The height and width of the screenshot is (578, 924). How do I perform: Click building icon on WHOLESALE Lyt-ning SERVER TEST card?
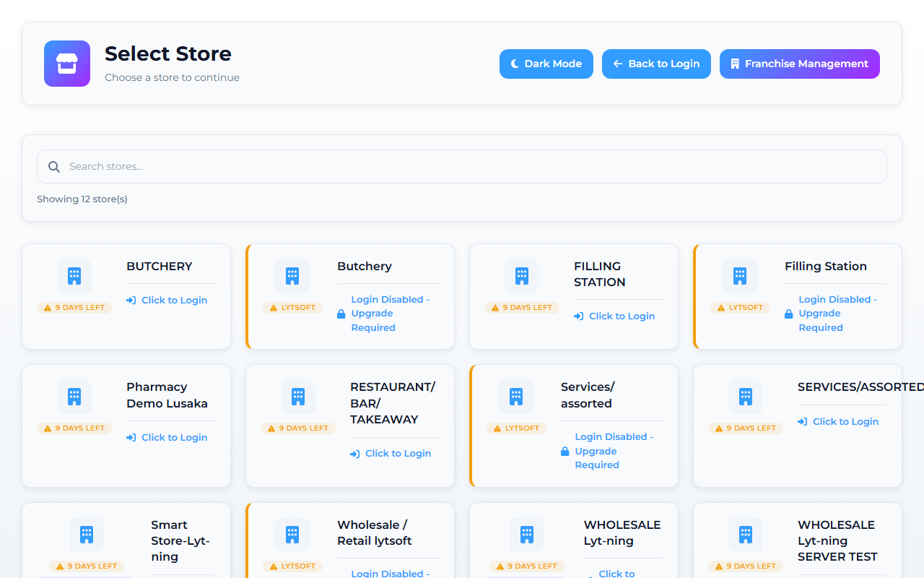point(746,535)
